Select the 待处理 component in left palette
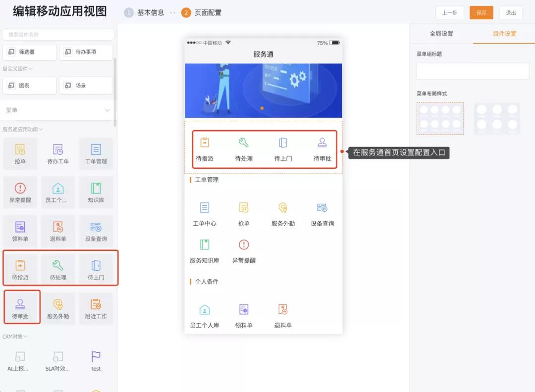The height and width of the screenshot is (392, 535). click(x=58, y=269)
